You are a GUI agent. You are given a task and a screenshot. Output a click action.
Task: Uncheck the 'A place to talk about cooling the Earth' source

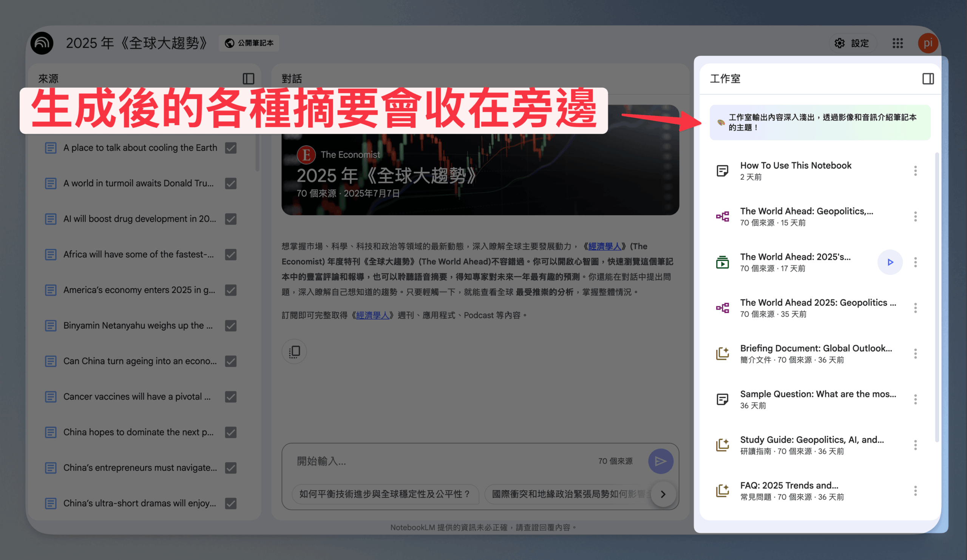tap(231, 148)
